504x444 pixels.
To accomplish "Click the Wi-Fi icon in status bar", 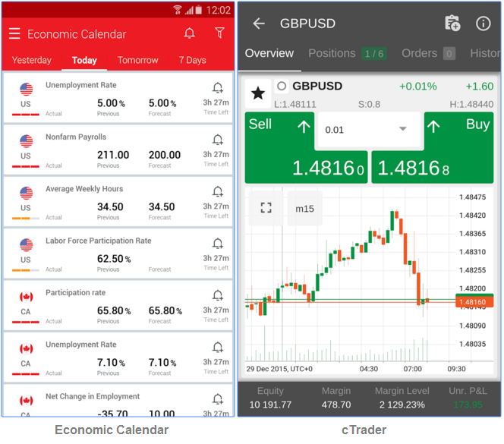I will click(x=177, y=10).
